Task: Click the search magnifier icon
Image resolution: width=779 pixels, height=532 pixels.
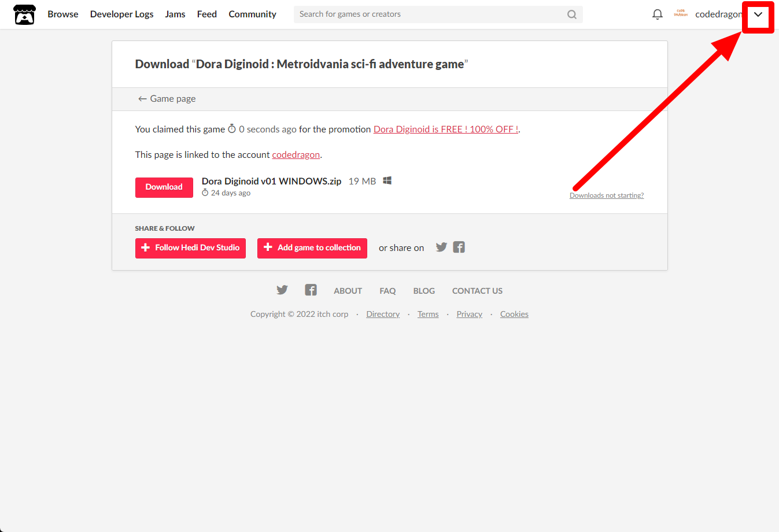Action: tap(572, 14)
